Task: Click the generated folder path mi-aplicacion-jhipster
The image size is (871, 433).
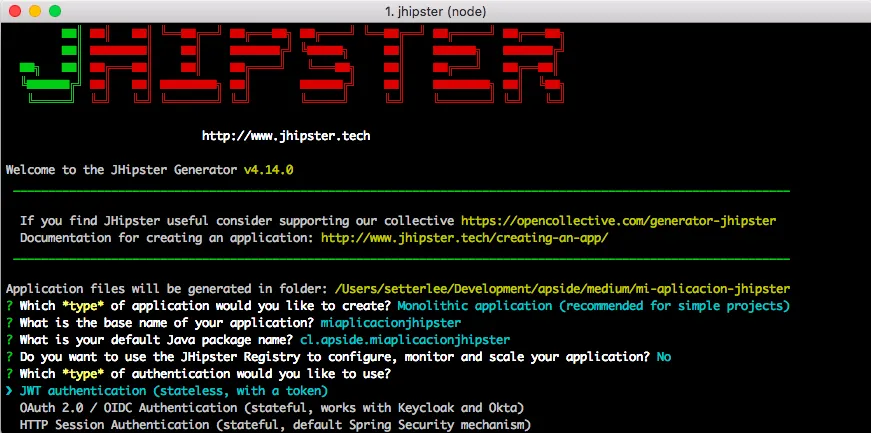Action: point(562,289)
